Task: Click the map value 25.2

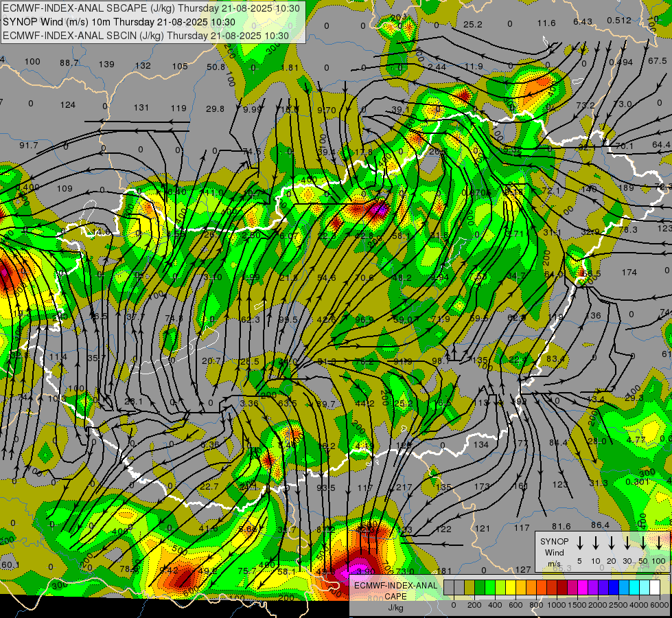Action: point(473,25)
